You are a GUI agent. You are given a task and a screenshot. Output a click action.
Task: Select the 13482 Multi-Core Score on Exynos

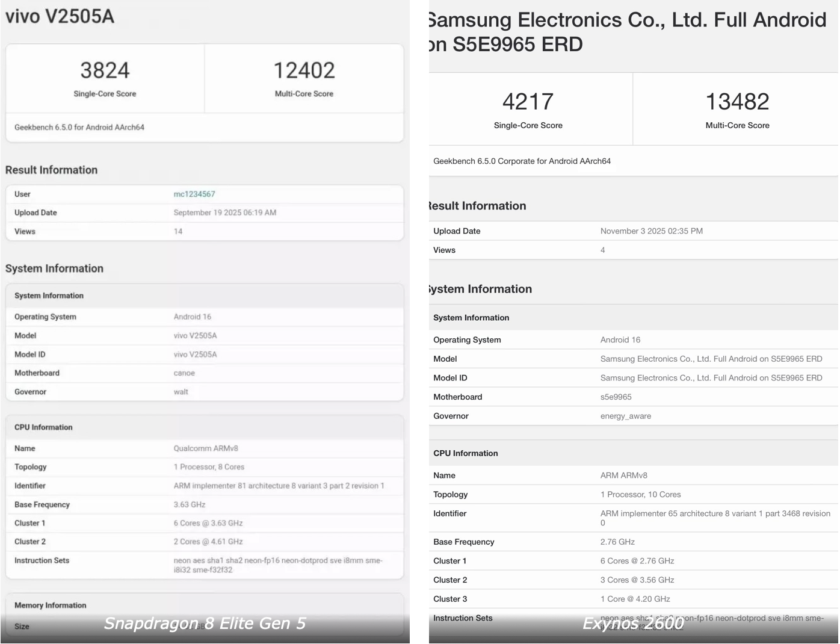point(737,101)
